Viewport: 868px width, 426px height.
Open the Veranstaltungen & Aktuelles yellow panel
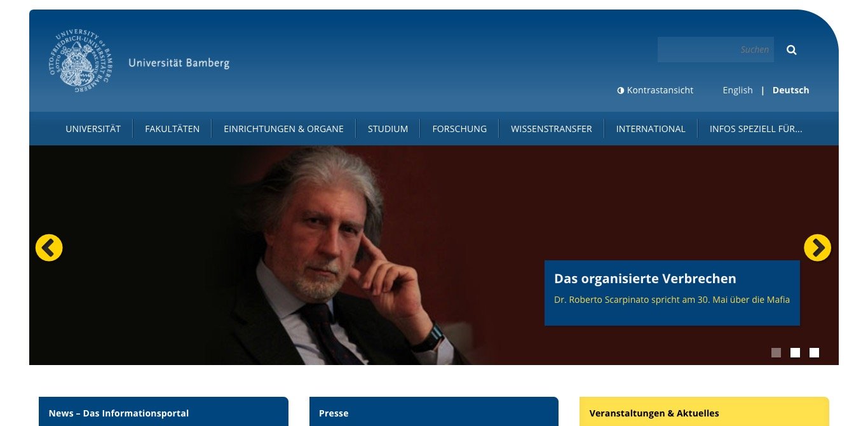point(704,412)
